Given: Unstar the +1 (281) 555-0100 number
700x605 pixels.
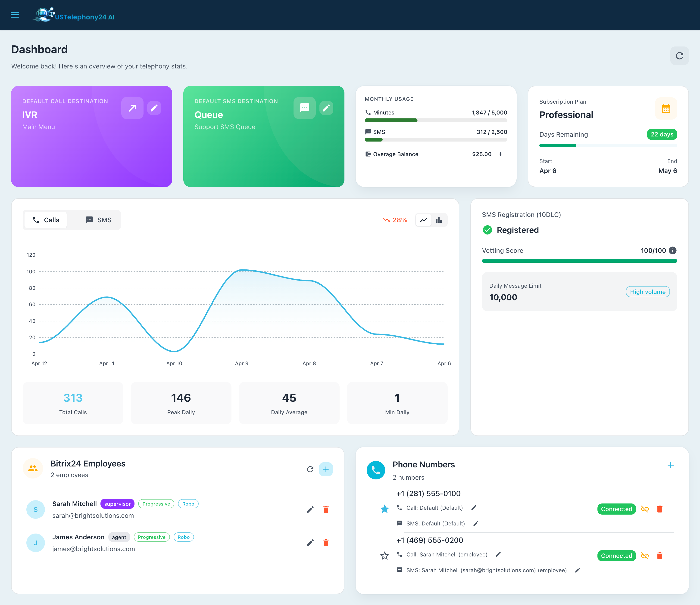Looking at the screenshot, I should point(384,509).
